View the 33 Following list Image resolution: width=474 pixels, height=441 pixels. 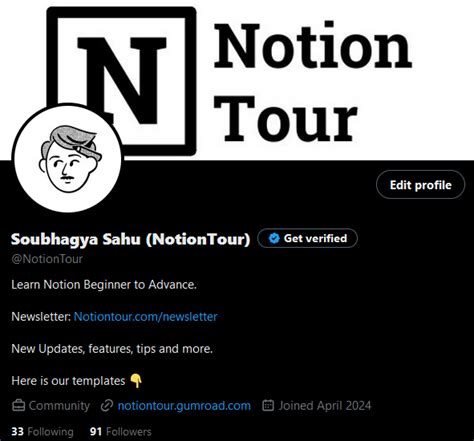(42, 432)
